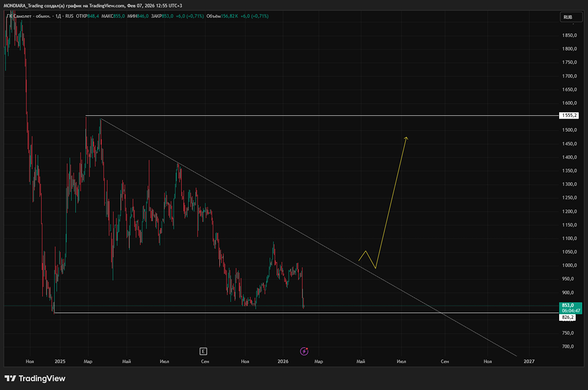Click the 1000,0 price axis label

[x=569, y=265]
